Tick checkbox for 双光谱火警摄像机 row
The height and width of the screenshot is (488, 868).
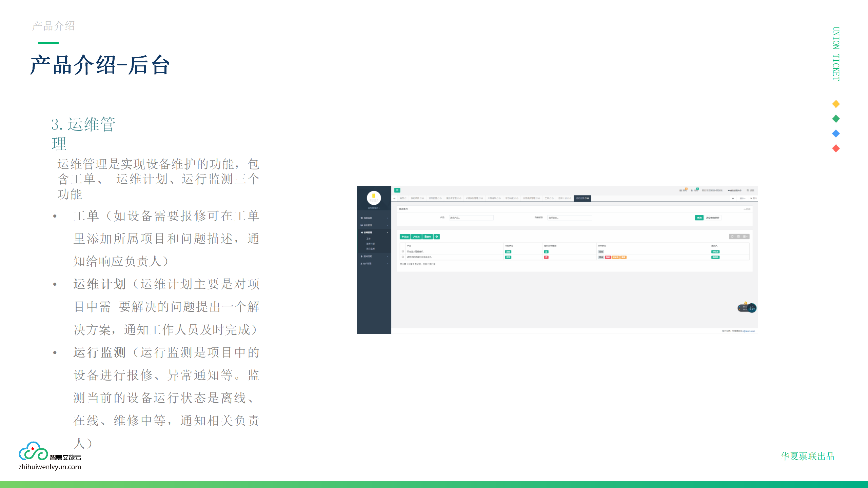(403, 251)
